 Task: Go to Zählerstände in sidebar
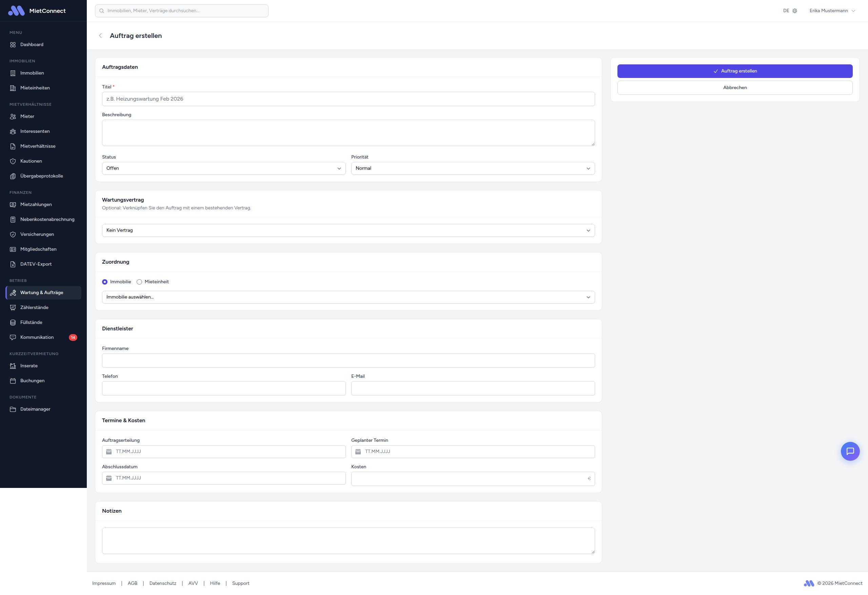(34, 308)
